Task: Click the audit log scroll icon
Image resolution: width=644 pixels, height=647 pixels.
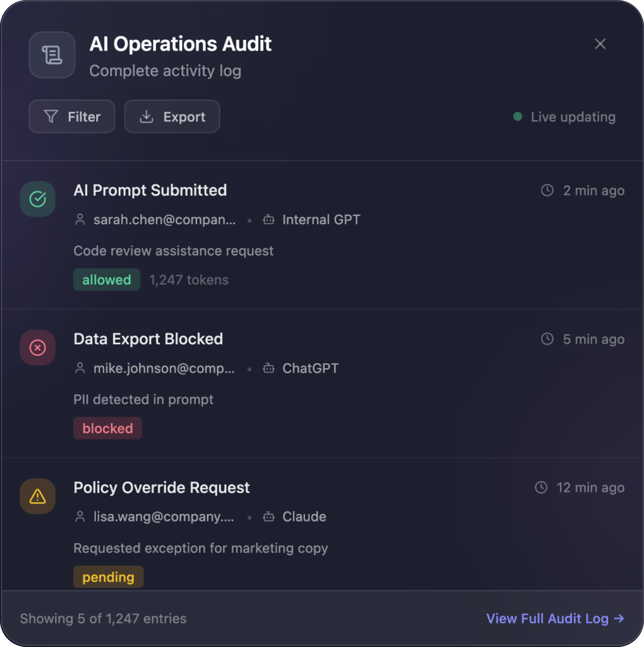Action: 52,55
